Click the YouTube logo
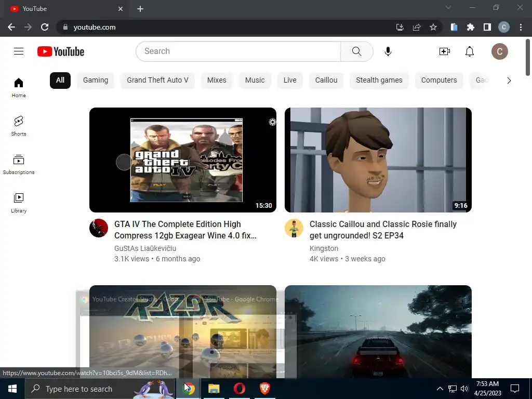The width and height of the screenshot is (532, 399). 61,51
